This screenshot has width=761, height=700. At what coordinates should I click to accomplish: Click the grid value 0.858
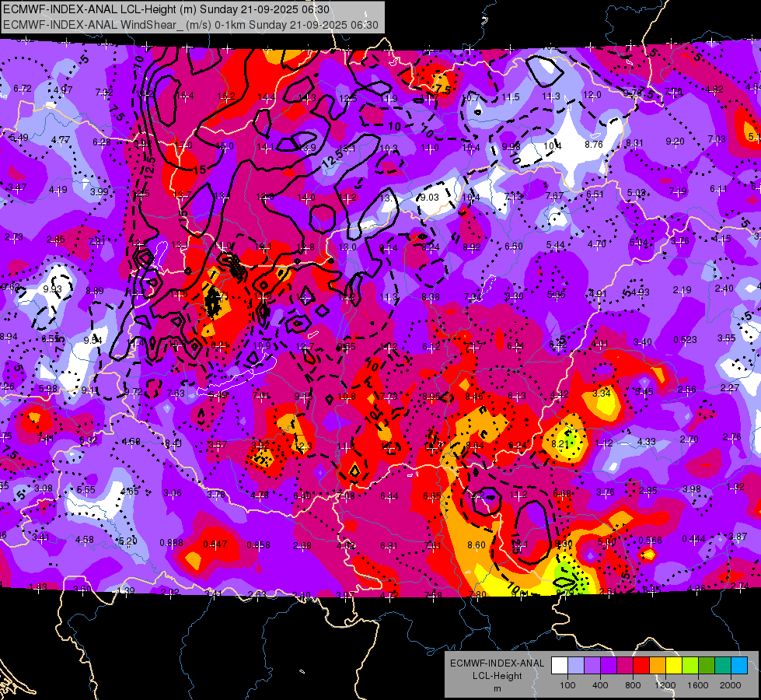point(258,545)
